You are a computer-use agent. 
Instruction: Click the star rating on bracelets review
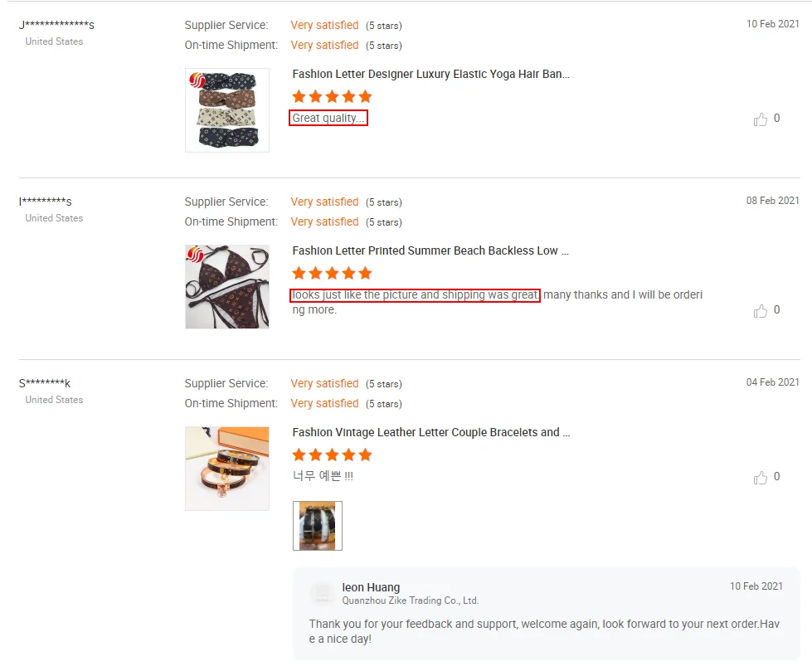[332, 455]
